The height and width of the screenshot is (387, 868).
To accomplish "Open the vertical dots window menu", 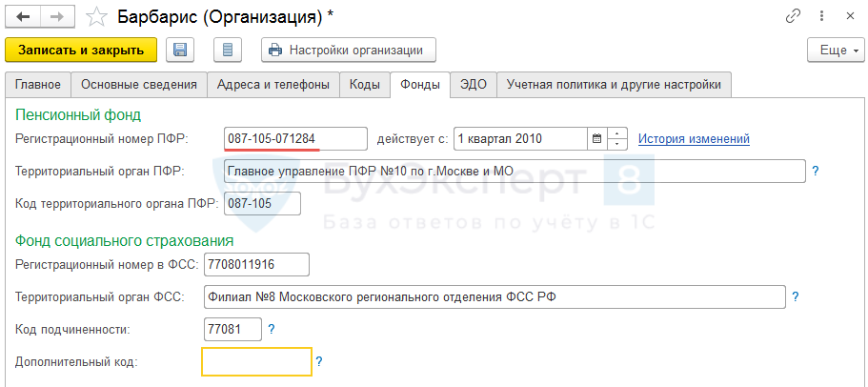I will pos(821,16).
